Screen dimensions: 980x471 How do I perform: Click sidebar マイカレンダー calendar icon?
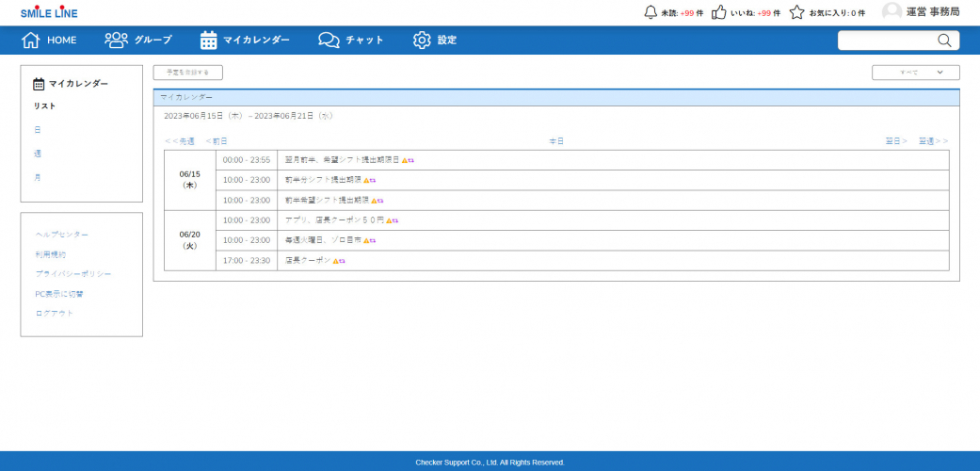coord(39,84)
